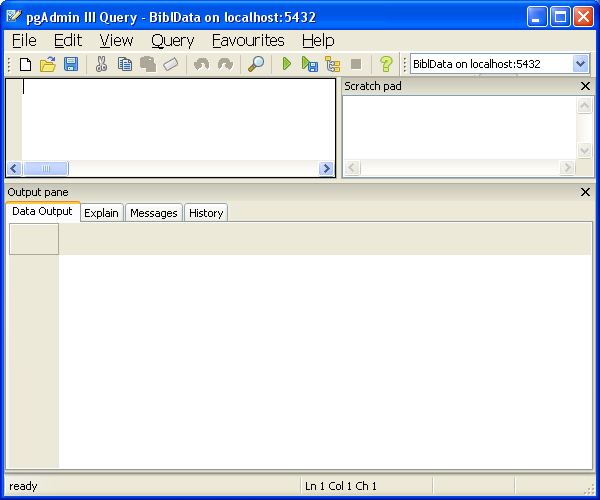Click query editor scroll right arrow
The height and width of the screenshot is (500, 600).
[326, 168]
